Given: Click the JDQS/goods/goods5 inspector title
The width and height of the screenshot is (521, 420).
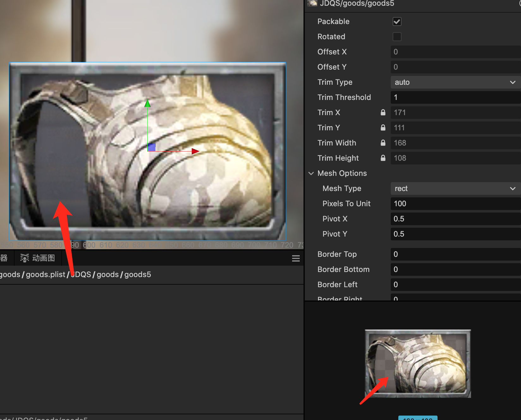Looking at the screenshot, I should tap(357, 3).
